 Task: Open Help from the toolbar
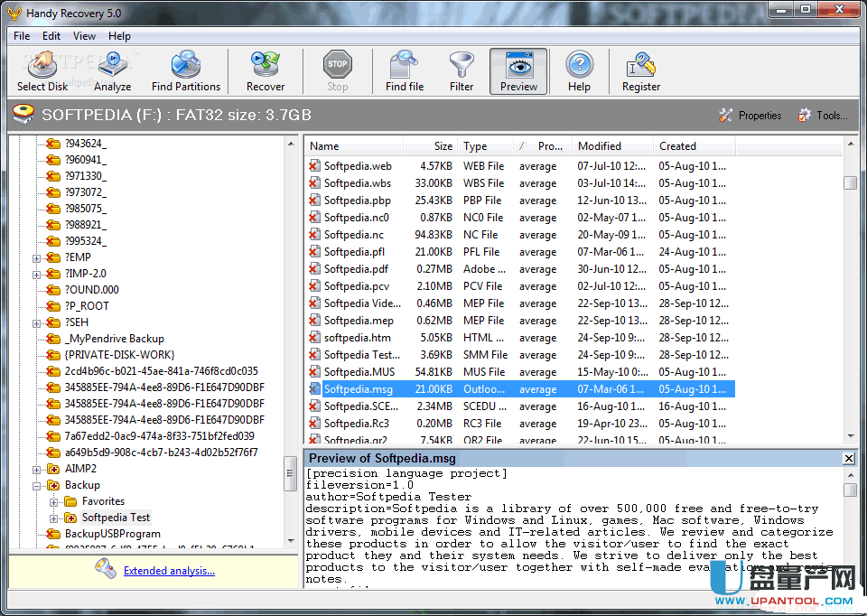click(579, 71)
